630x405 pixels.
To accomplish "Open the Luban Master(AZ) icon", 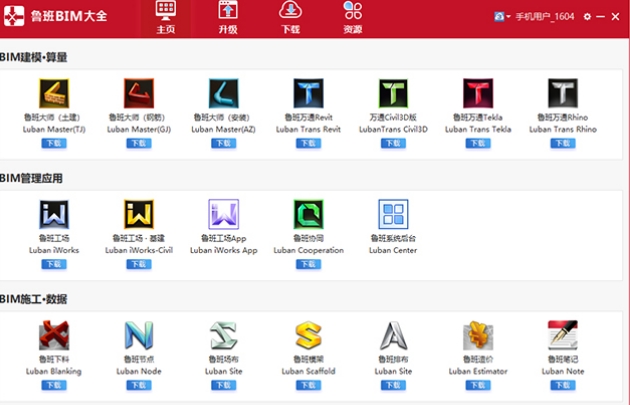I will (223, 93).
